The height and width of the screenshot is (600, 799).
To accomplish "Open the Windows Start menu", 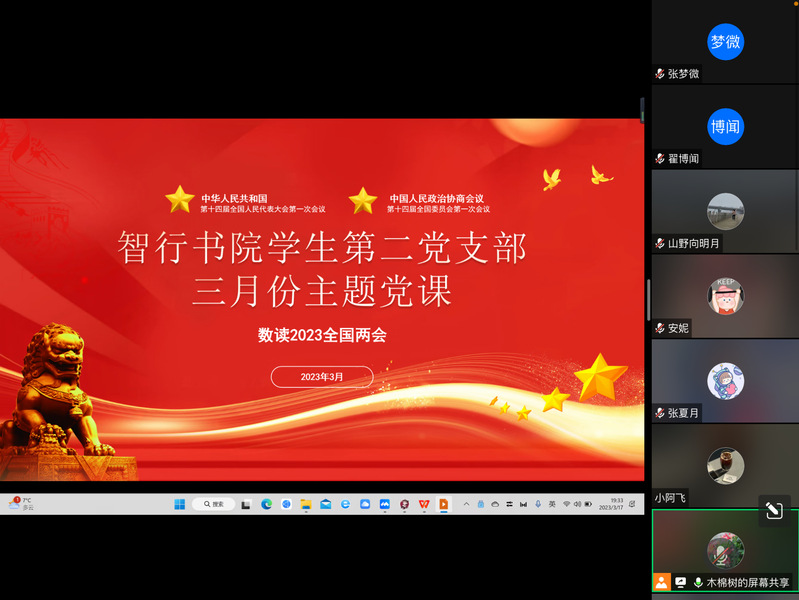I will (180, 504).
